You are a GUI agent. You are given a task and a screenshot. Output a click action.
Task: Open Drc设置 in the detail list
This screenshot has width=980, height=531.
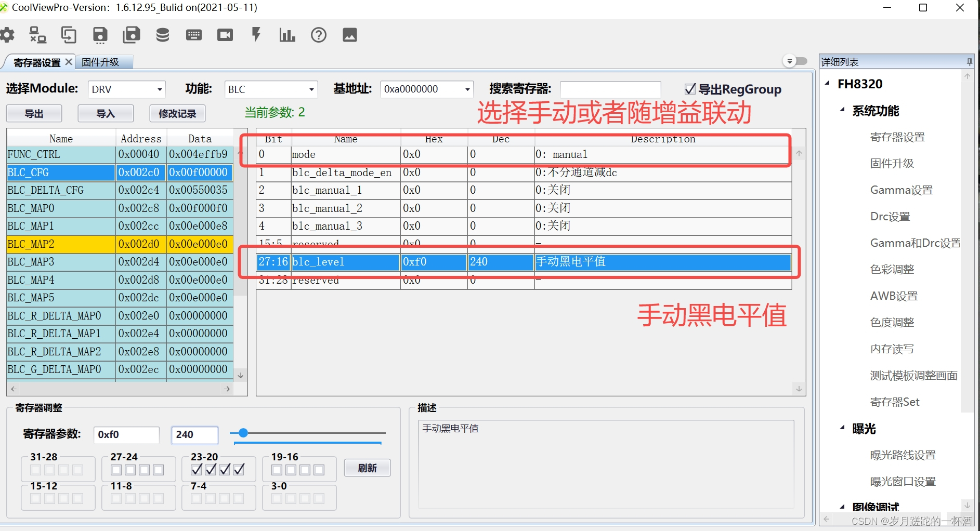(x=890, y=217)
